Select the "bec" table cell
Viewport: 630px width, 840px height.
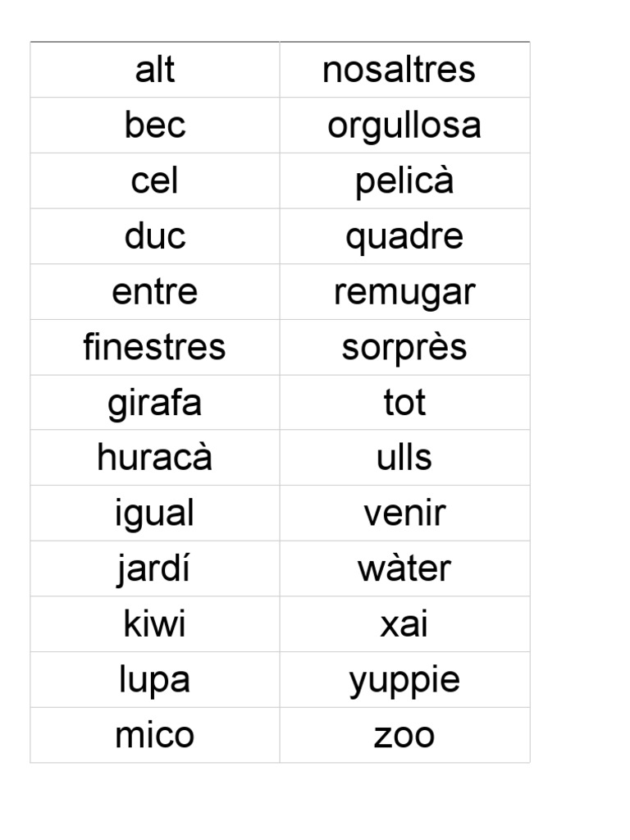pos(155,126)
